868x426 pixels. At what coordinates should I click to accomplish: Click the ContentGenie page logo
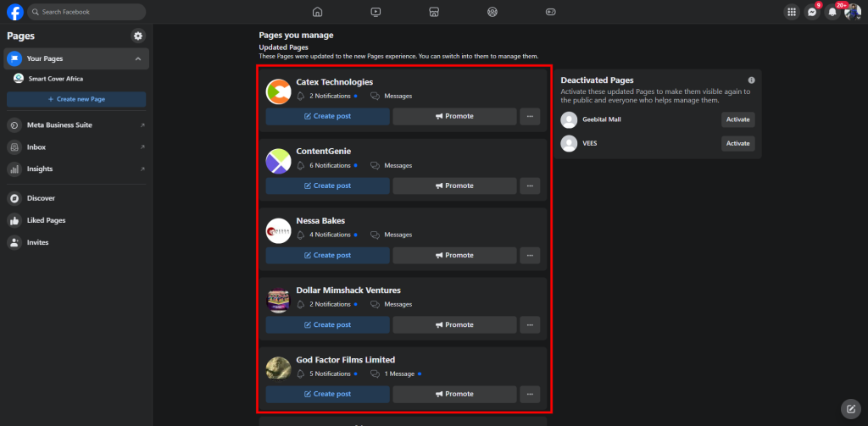click(278, 162)
